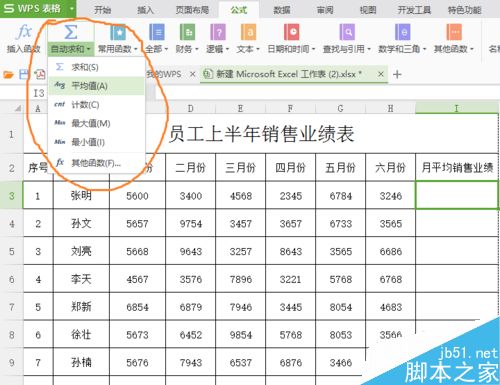Expand the 常用函数 dropdown label
This screenshot has height=385, width=500.
[118, 49]
